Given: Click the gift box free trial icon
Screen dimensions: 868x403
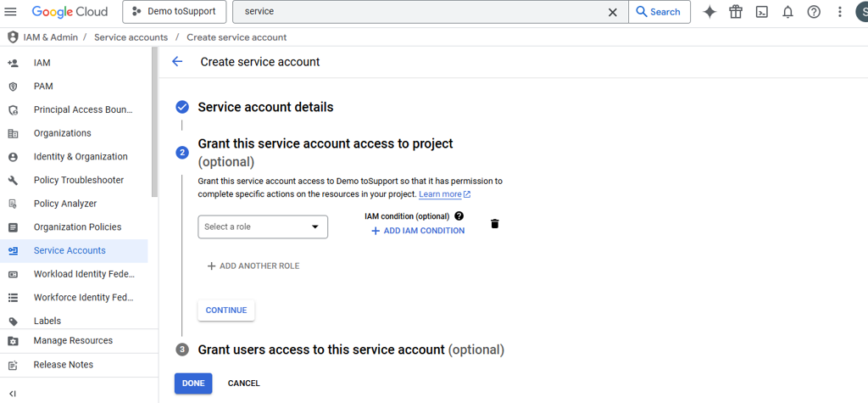Looking at the screenshot, I should [736, 12].
